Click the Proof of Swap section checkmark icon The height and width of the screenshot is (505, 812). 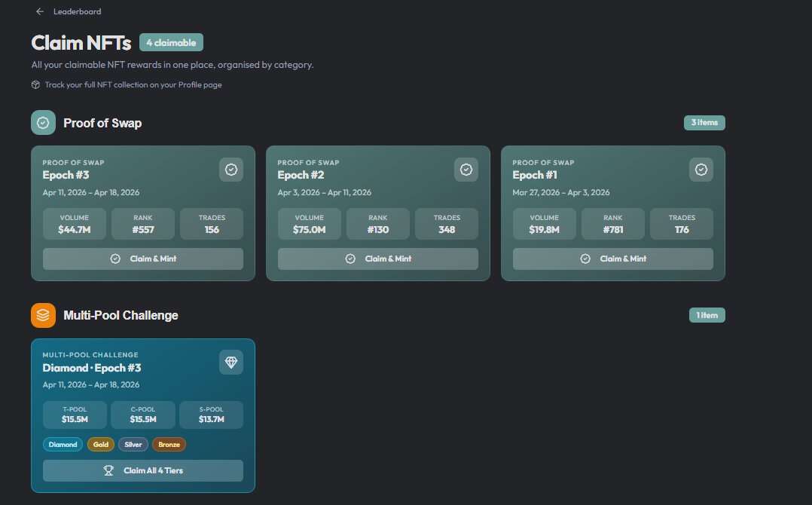pos(43,123)
